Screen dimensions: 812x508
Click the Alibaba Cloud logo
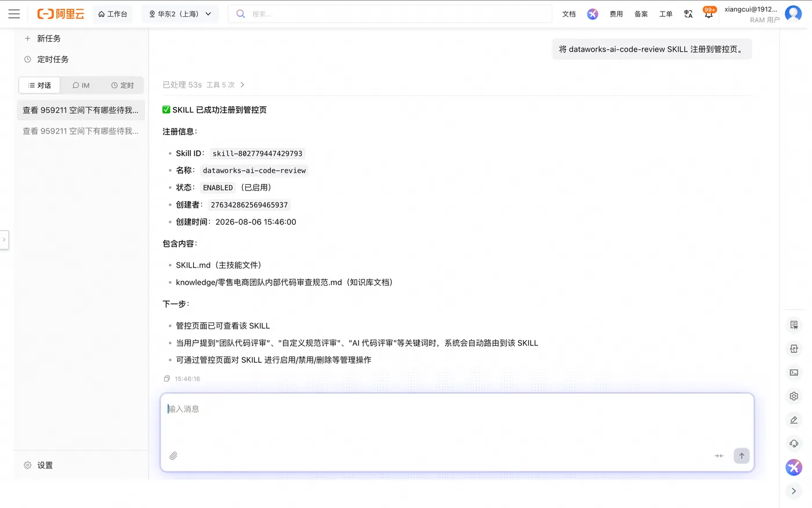(x=60, y=14)
